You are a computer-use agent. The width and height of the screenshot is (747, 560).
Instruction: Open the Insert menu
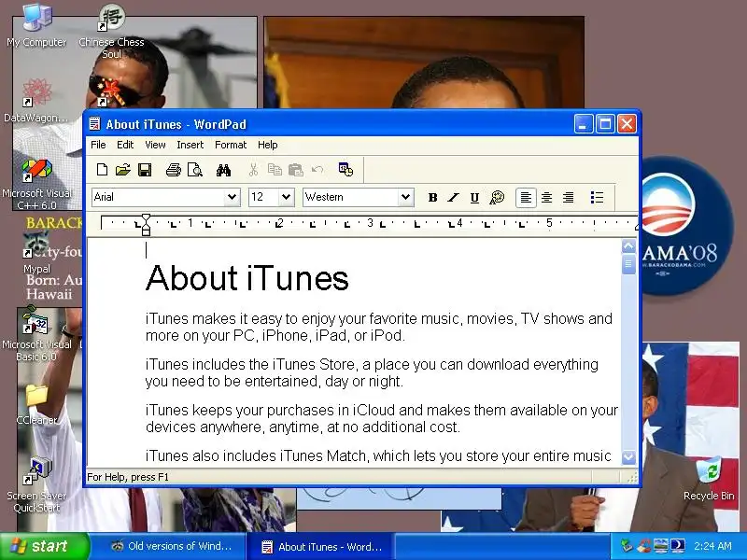pos(190,145)
